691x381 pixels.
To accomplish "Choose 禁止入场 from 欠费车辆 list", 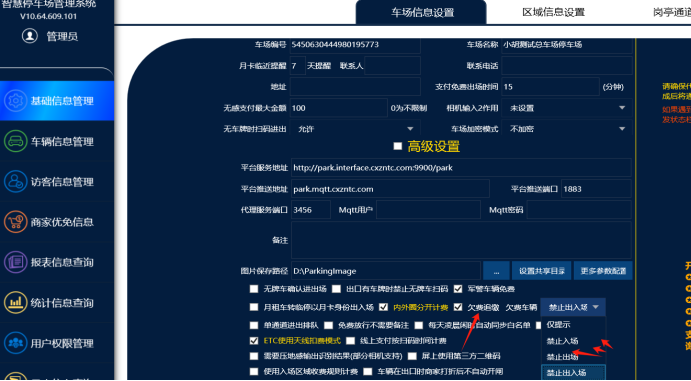I will (x=573, y=341).
